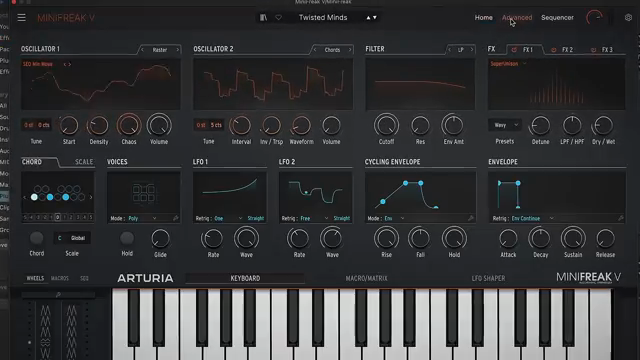Click previous chord arrow icon
640x360 pixels.
coord(24,197)
